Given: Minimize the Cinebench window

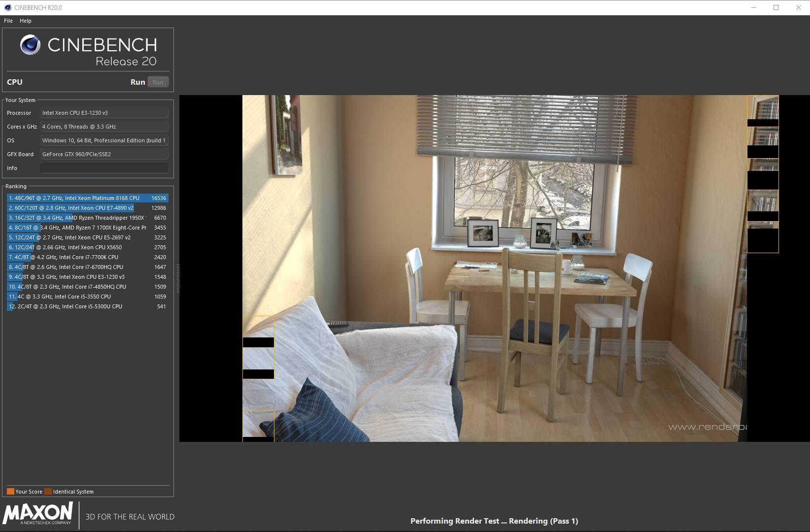Looking at the screenshot, I should 754,7.
